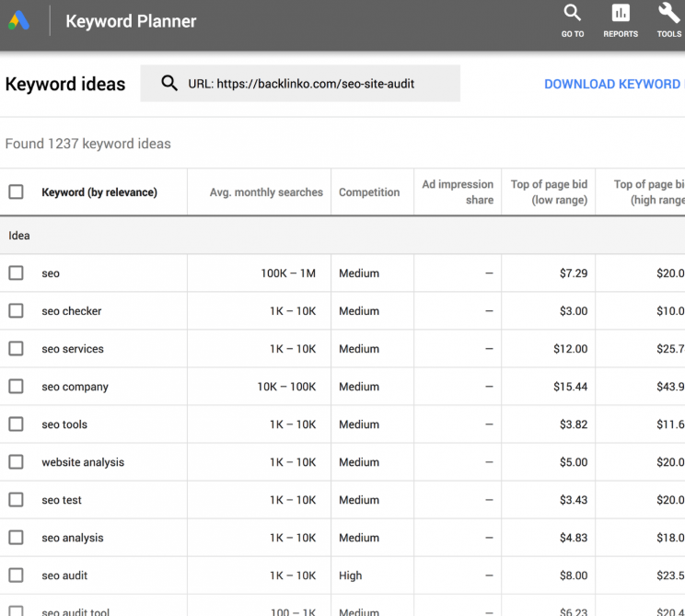Click the Keyword ideas heading
The width and height of the screenshot is (685, 616).
pos(65,84)
